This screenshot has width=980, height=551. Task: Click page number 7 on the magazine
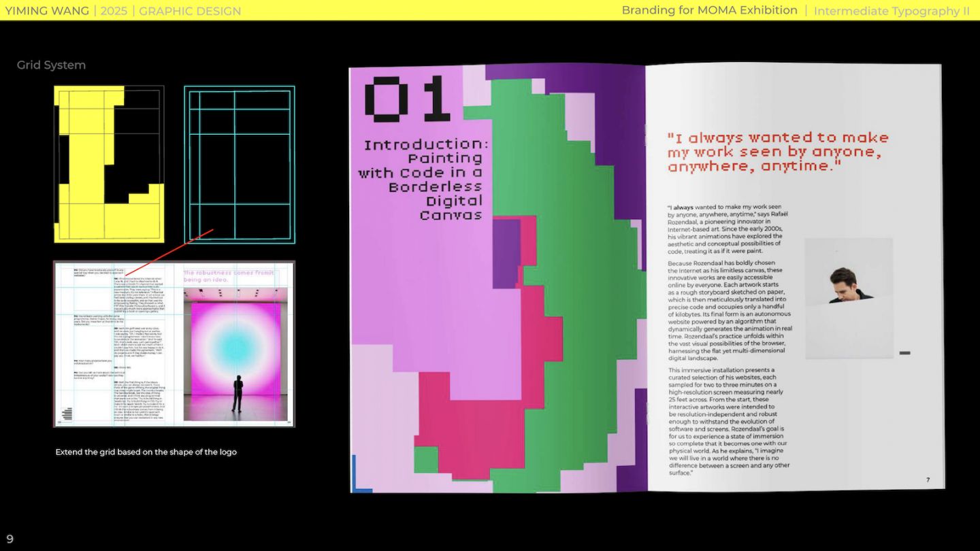[928, 480]
